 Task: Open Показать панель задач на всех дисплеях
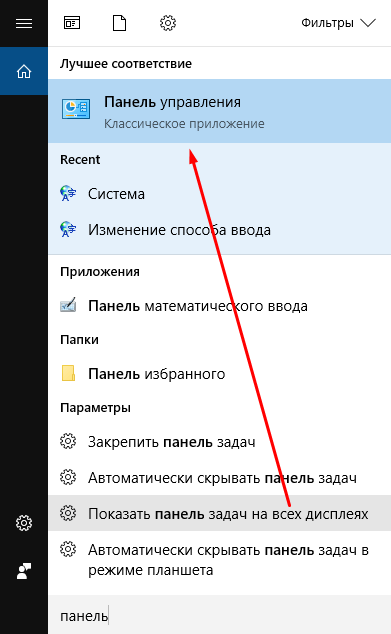tap(220, 514)
